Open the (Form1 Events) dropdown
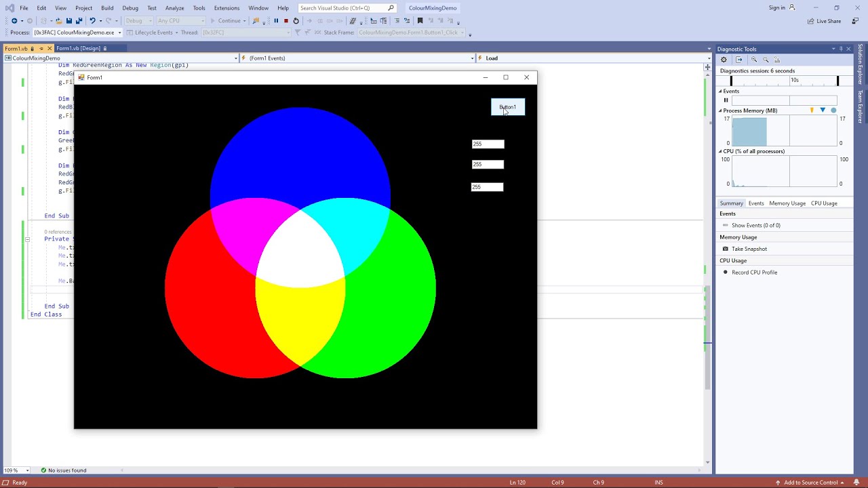868x488 pixels. (471, 58)
